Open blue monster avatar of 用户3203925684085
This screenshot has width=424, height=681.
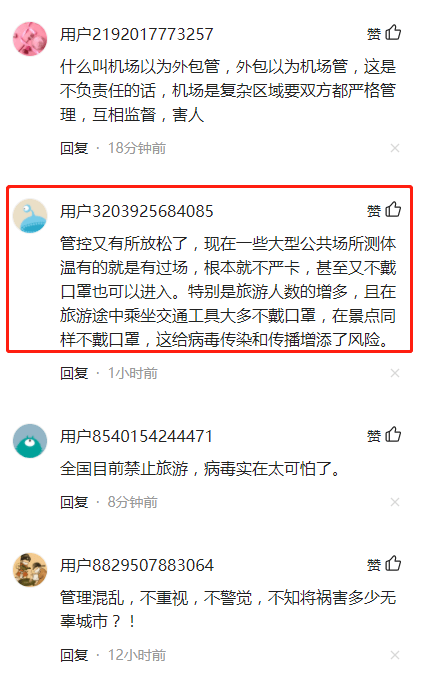(x=30, y=216)
